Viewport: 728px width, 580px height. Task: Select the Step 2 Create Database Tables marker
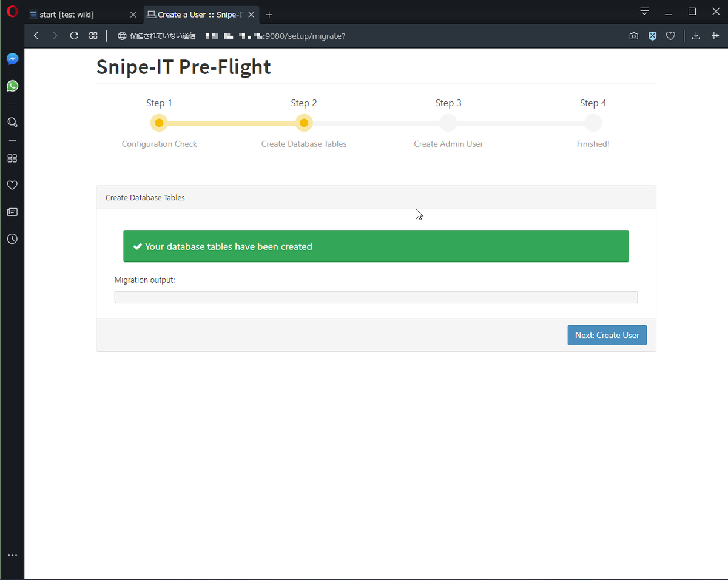point(304,123)
